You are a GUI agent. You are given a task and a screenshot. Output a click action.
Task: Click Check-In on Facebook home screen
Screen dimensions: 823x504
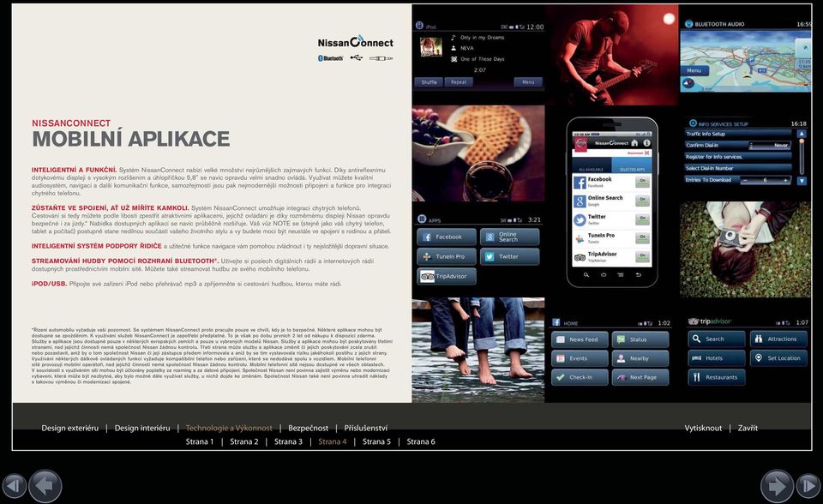(580, 377)
